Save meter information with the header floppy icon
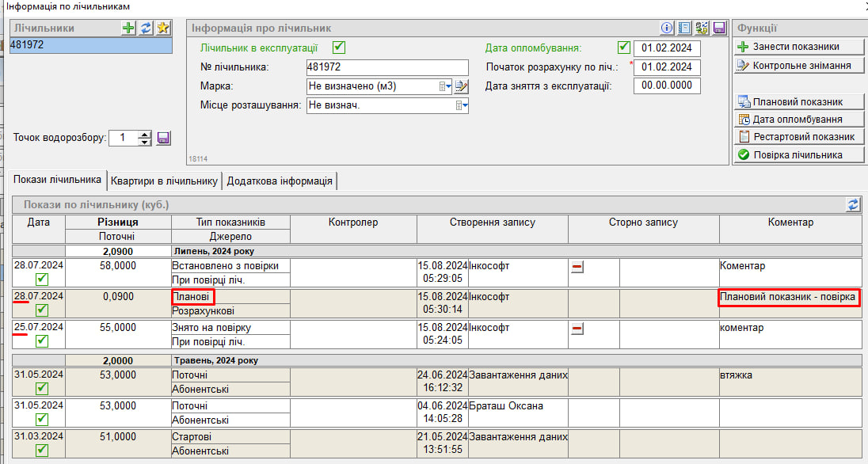This screenshot has width=868, height=464. click(719, 28)
